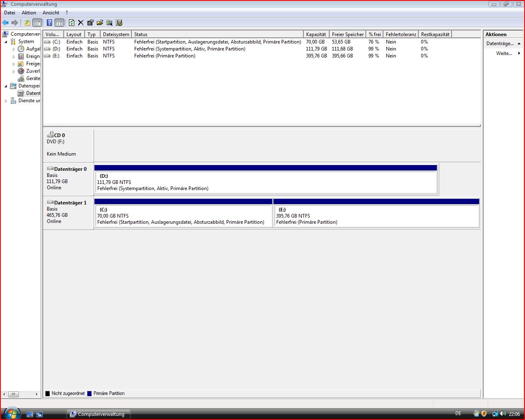Sort volumes by Kapazität column header
This screenshot has width=525, height=420.
click(316, 34)
